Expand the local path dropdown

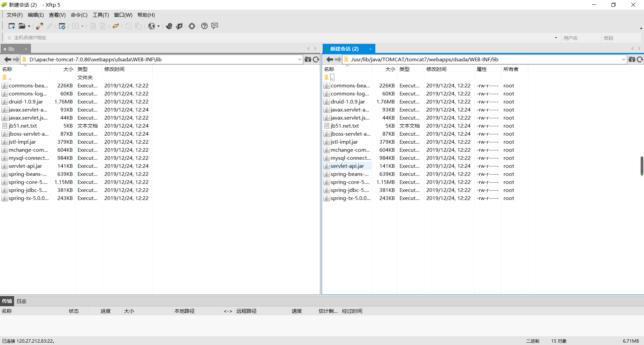point(300,59)
